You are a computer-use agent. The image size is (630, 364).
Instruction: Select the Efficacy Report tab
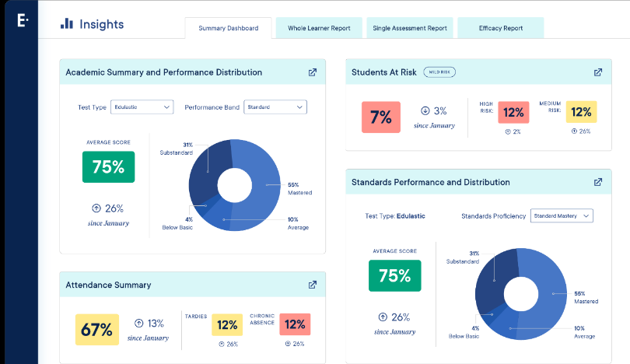(501, 28)
